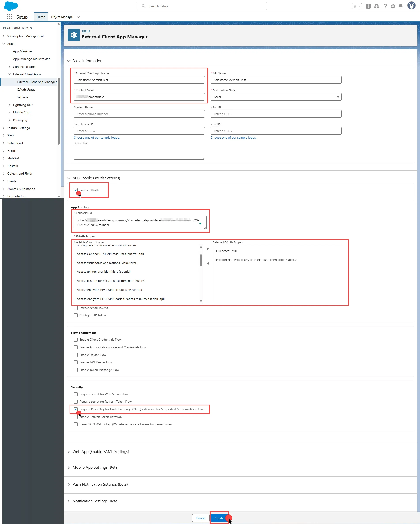Collapse the Basic Information section
The image size is (420, 524).
point(69,61)
